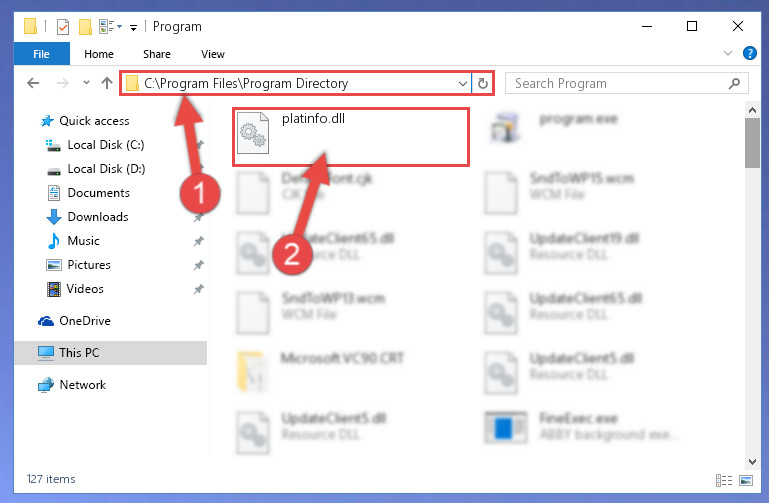This screenshot has width=769, height=503.
Task: Switch to the View ribbon tab
Action: [x=212, y=54]
